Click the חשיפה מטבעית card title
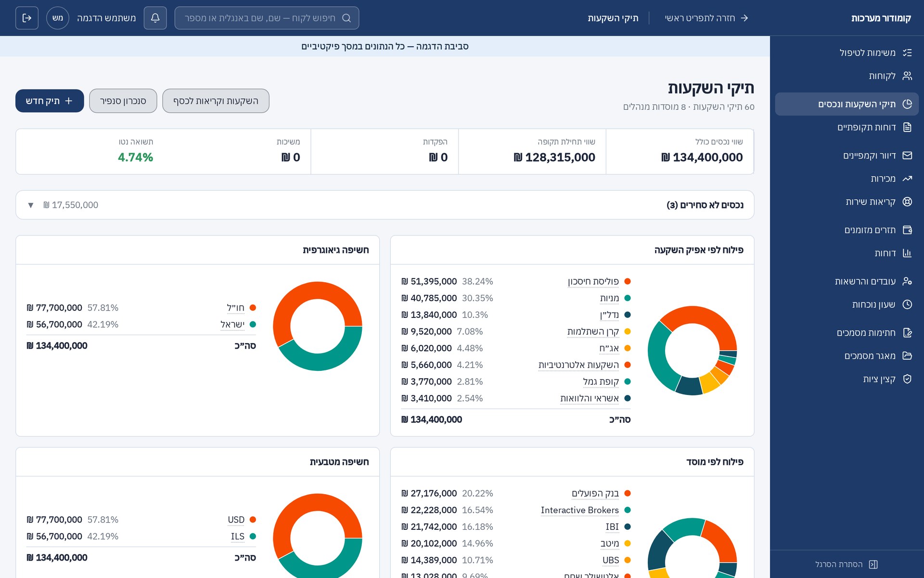The image size is (924, 578). pyautogui.click(x=339, y=462)
